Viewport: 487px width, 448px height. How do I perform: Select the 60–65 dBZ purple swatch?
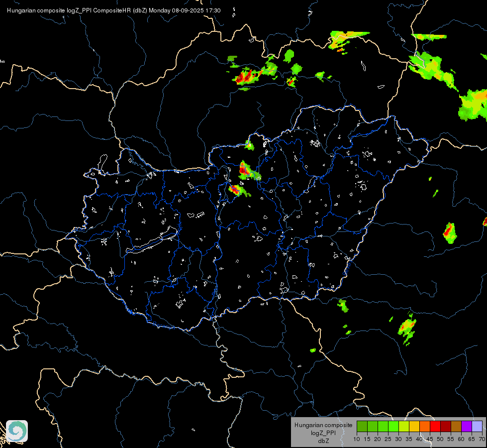click(x=467, y=426)
